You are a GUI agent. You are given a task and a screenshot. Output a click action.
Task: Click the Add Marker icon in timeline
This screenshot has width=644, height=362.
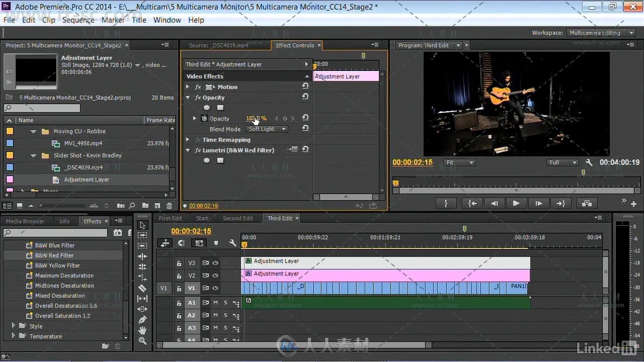(216, 243)
